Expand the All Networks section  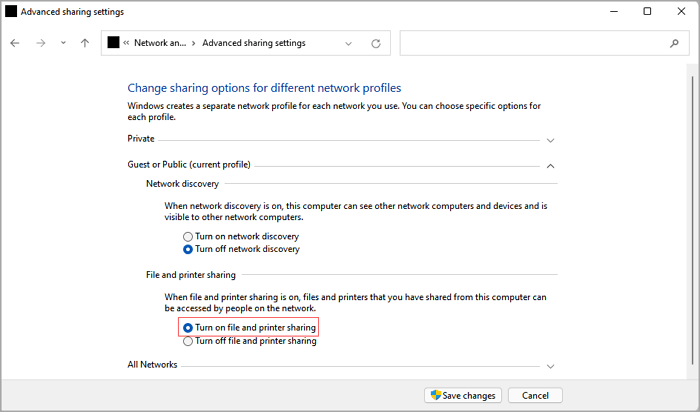click(x=550, y=367)
